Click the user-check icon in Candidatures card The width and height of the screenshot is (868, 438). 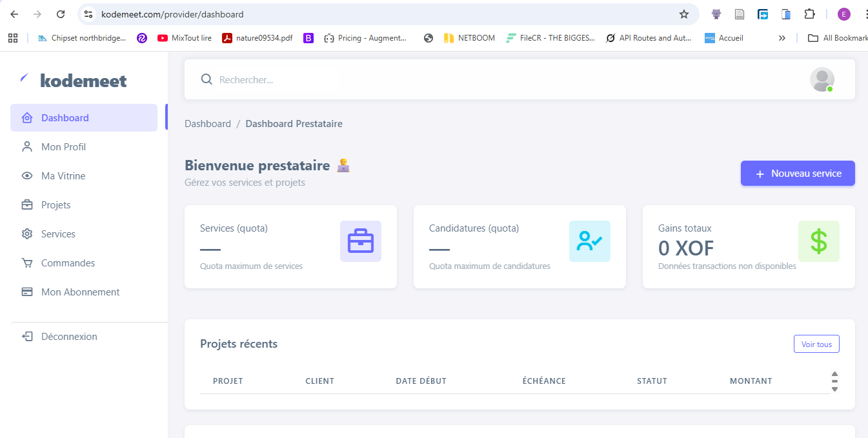point(589,241)
